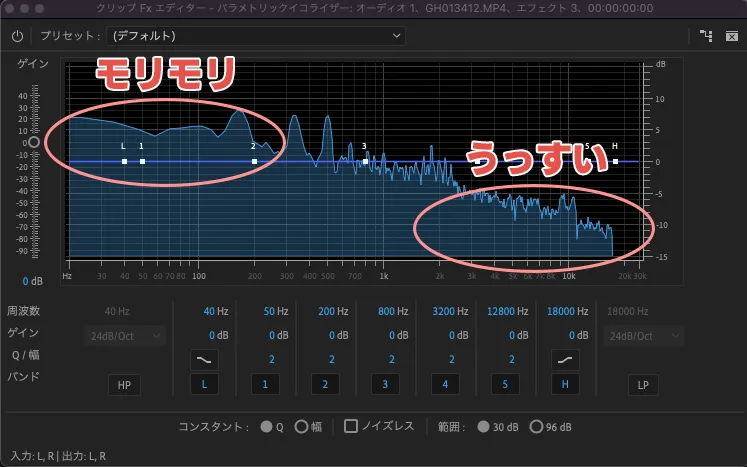The height and width of the screenshot is (467, 747).
Task: Open the HP 24dB/Oct slope dropdown
Action: point(125,336)
